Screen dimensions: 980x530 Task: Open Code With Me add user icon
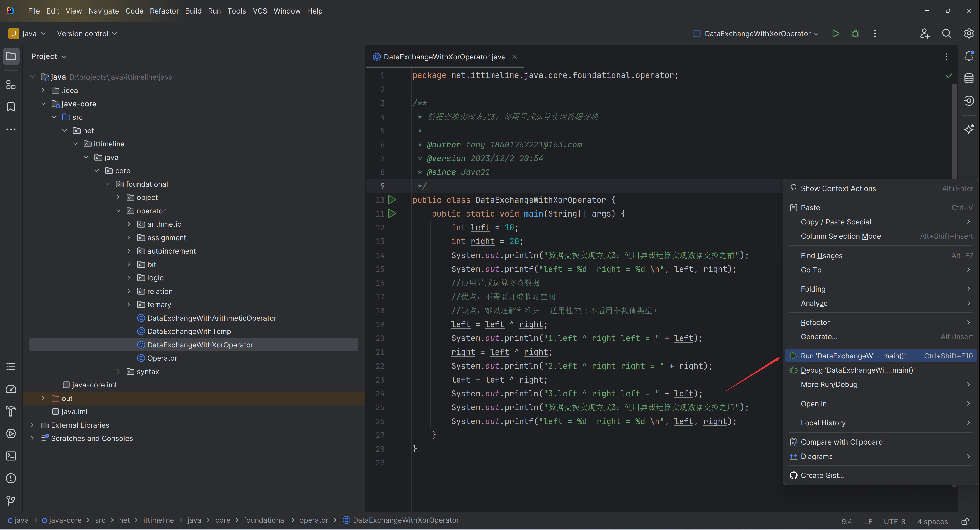(x=925, y=33)
